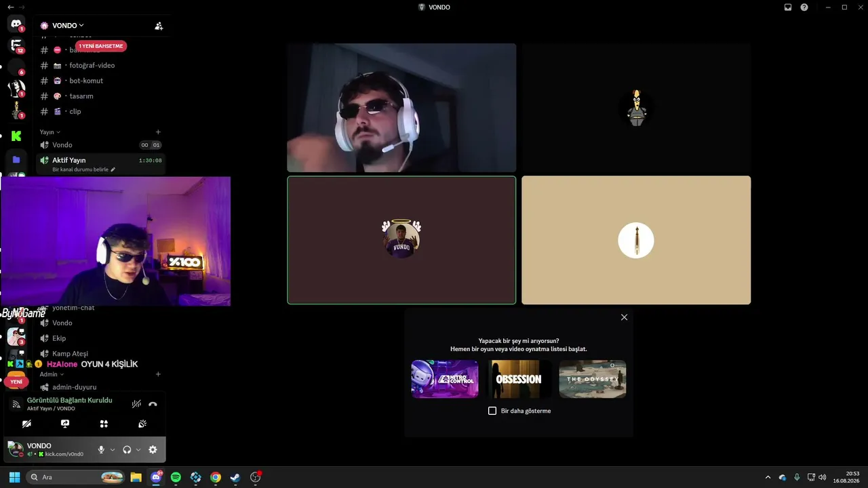Viewport: 868px width, 488px height.
Task: Open the server icon with 12 notifications
Action: tap(16, 46)
